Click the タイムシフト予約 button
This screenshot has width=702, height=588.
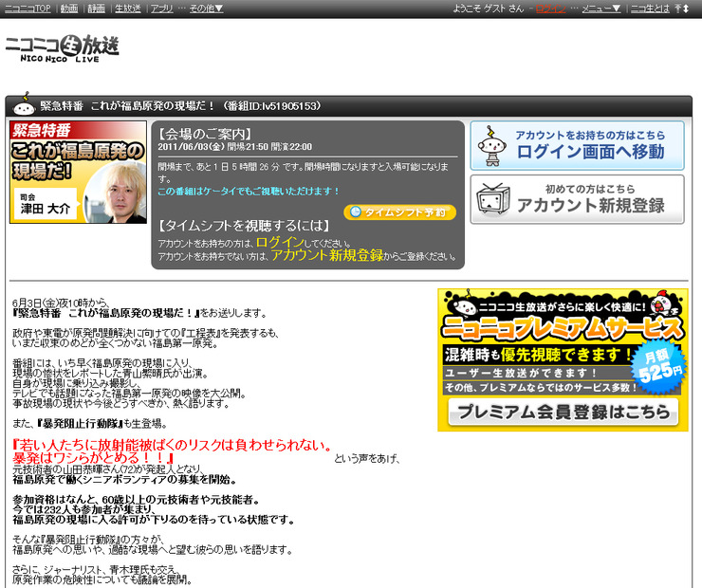[x=399, y=211]
